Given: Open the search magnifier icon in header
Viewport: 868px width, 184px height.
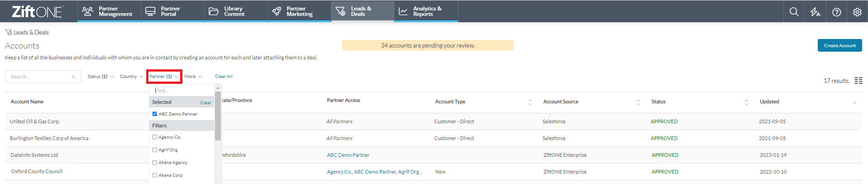Looking at the screenshot, I should (x=794, y=12).
